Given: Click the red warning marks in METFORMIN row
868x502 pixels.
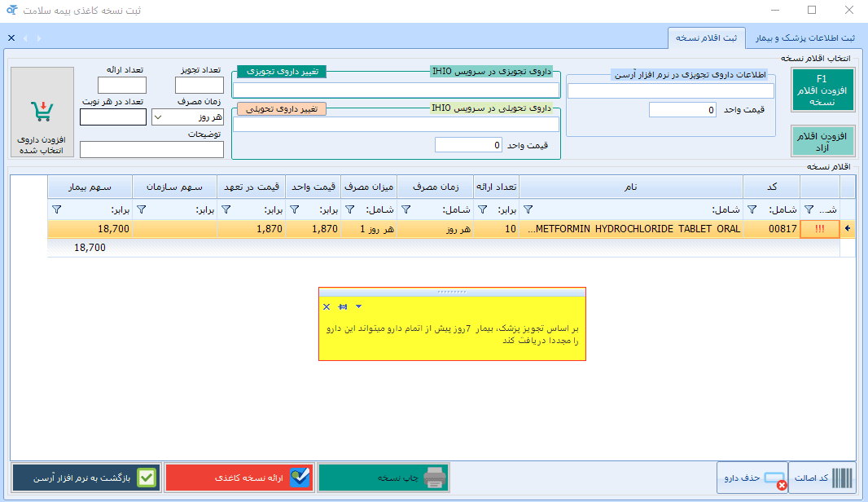Looking at the screenshot, I should coord(820,229).
